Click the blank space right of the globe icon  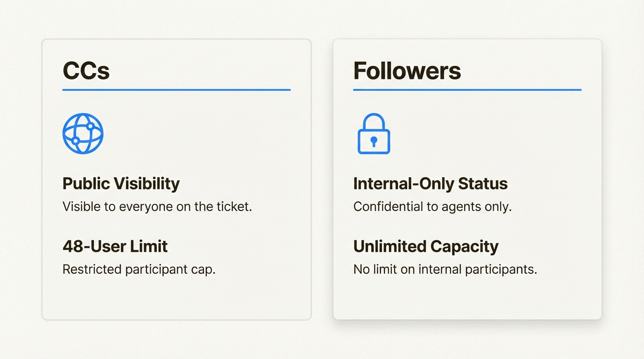tap(197, 133)
